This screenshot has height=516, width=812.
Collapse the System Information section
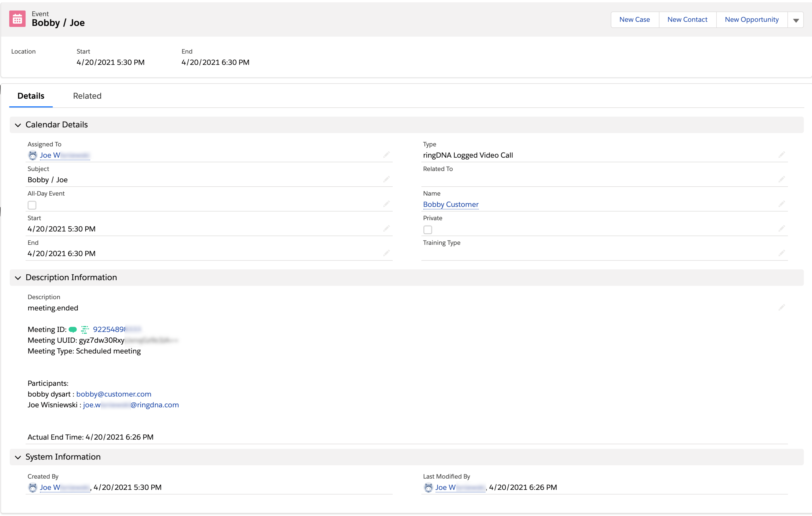click(x=18, y=457)
